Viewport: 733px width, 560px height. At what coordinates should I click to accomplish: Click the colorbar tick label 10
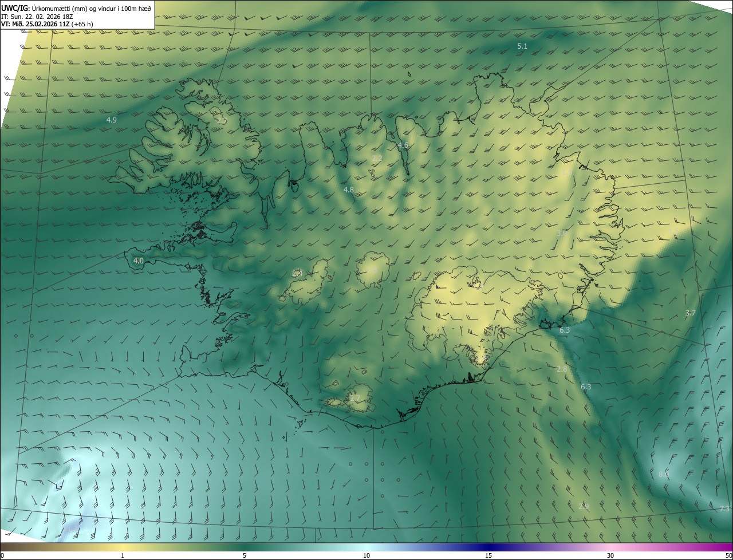click(366, 555)
